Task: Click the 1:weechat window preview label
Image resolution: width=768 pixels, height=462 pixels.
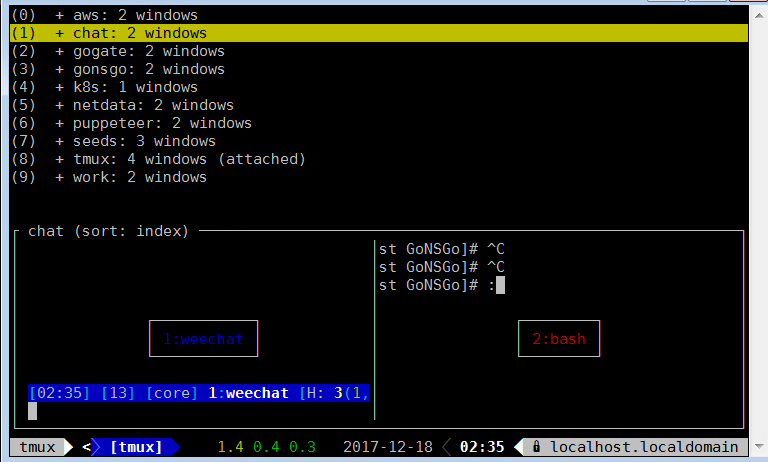Action: pos(204,339)
